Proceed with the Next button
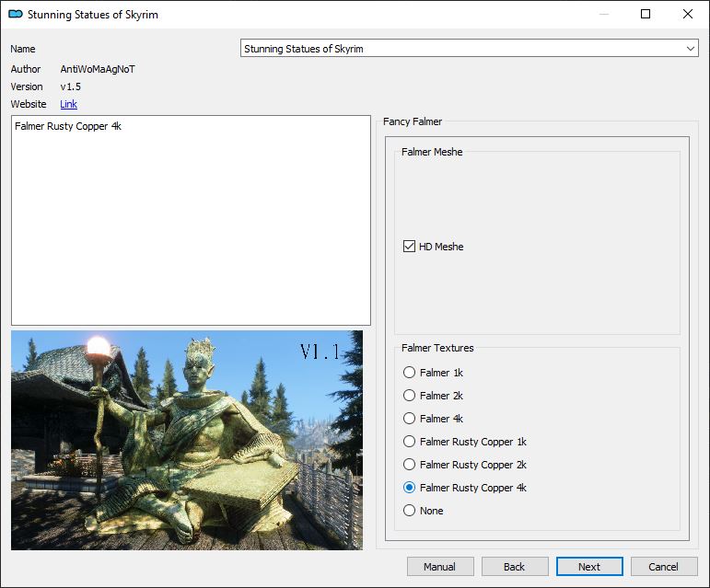 [589, 567]
